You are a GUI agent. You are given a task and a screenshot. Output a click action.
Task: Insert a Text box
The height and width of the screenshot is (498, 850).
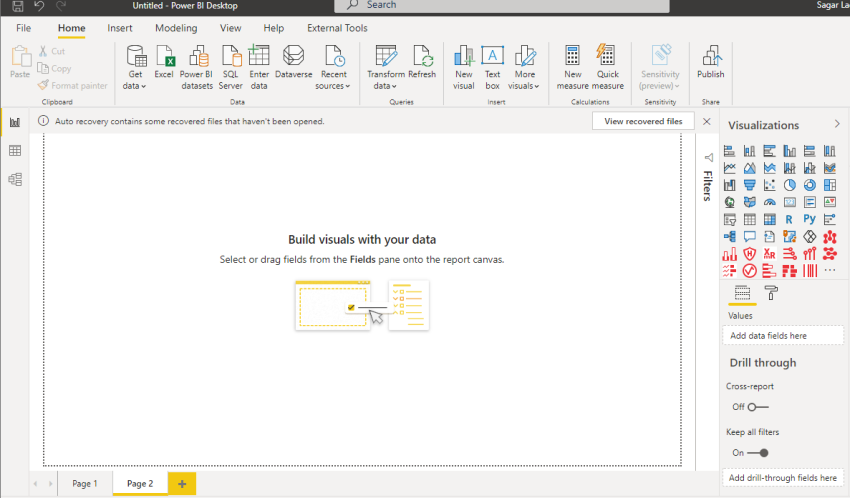pyautogui.click(x=492, y=68)
